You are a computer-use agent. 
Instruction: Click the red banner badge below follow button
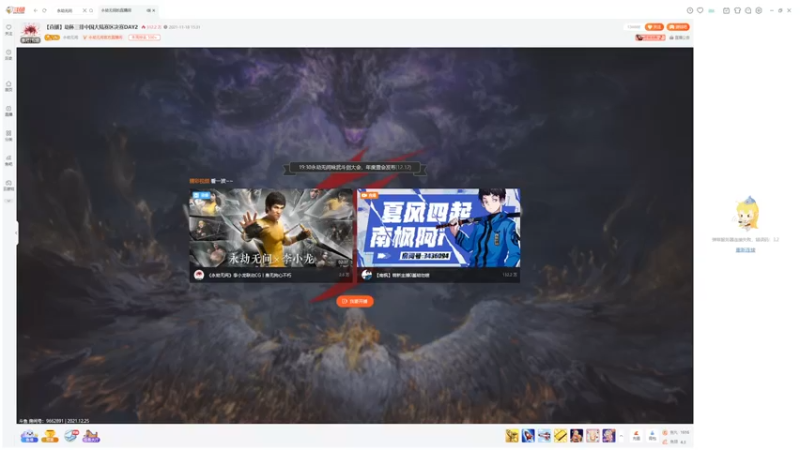click(x=650, y=37)
